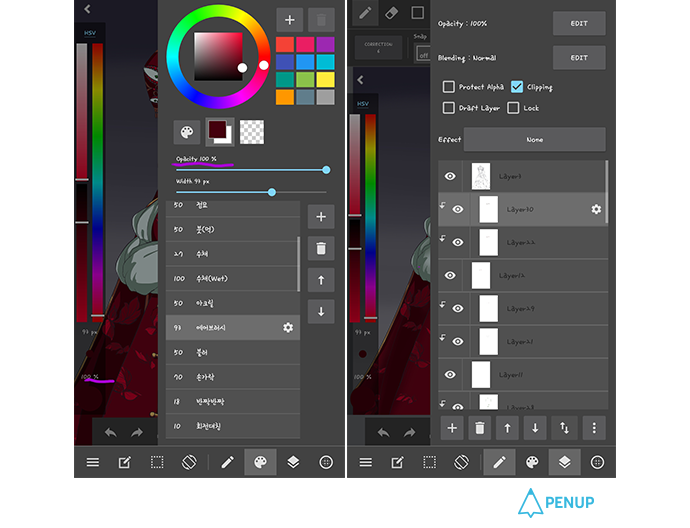Enable the Draft Layer checkbox

pyautogui.click(x=448, y=108)
